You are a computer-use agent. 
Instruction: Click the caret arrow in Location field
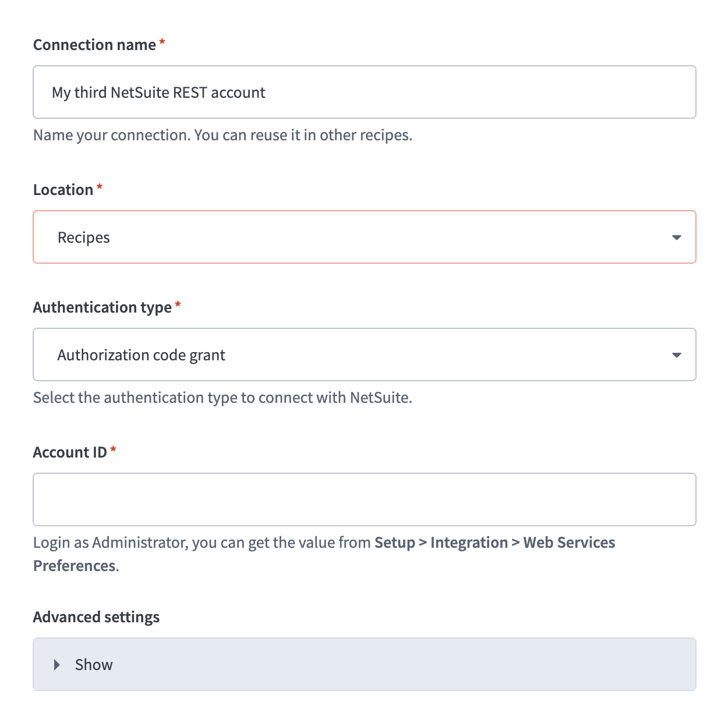pos(676,238)
